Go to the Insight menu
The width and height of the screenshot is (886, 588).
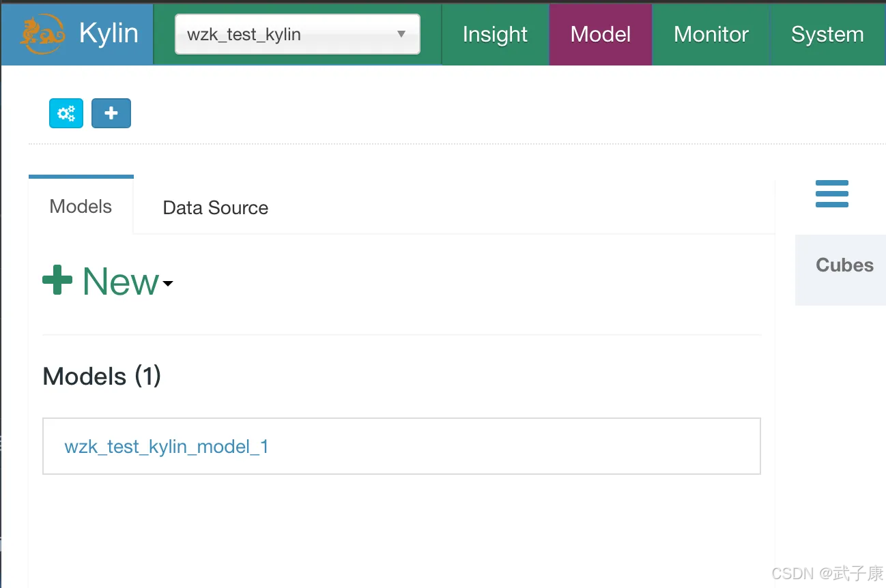[x=495, y=35]
